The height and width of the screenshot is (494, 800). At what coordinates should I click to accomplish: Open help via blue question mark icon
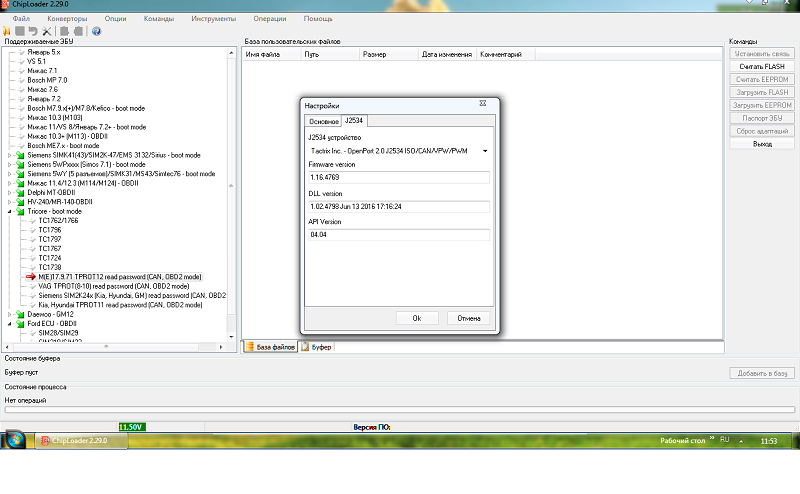tap(96, 31)
